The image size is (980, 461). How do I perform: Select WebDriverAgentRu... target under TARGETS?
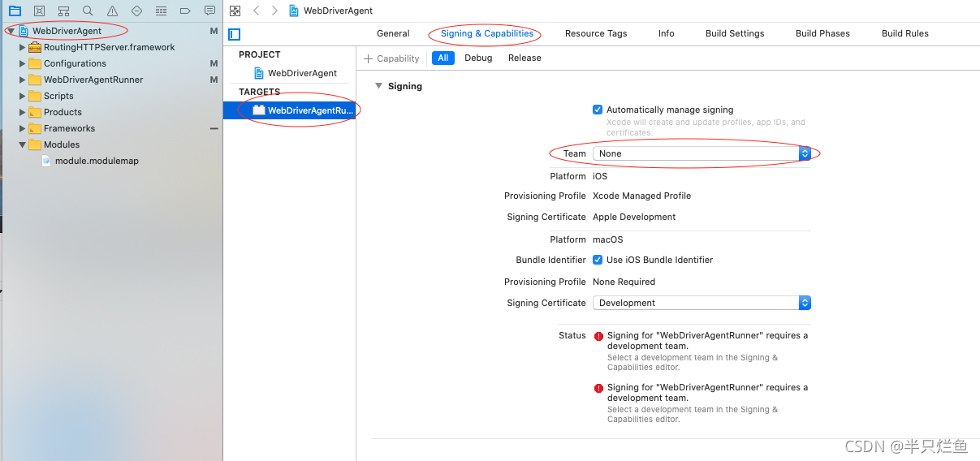[x=290, y=110]
